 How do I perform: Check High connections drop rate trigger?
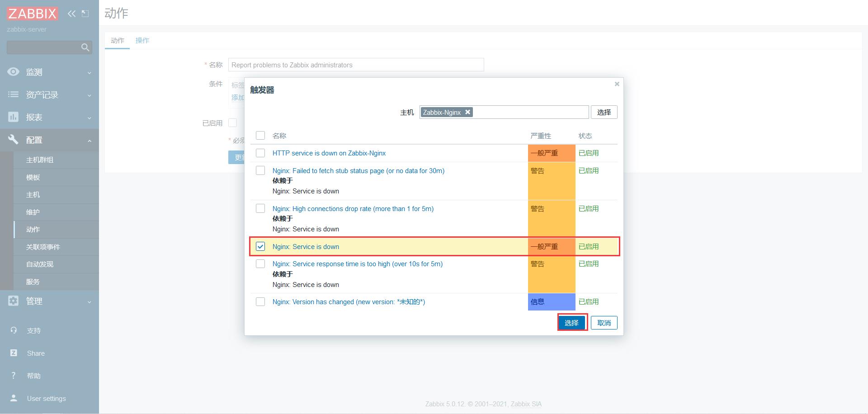[x=260, y=209]
